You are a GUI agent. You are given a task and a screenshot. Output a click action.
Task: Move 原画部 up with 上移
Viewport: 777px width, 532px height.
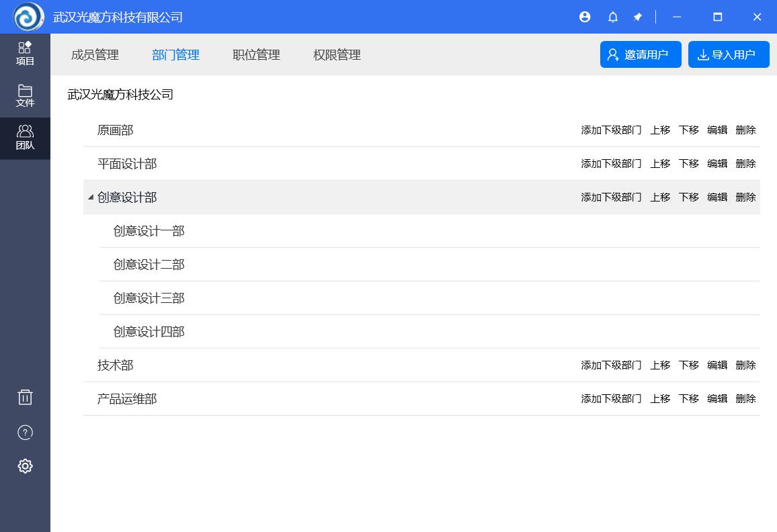point(660,130)
